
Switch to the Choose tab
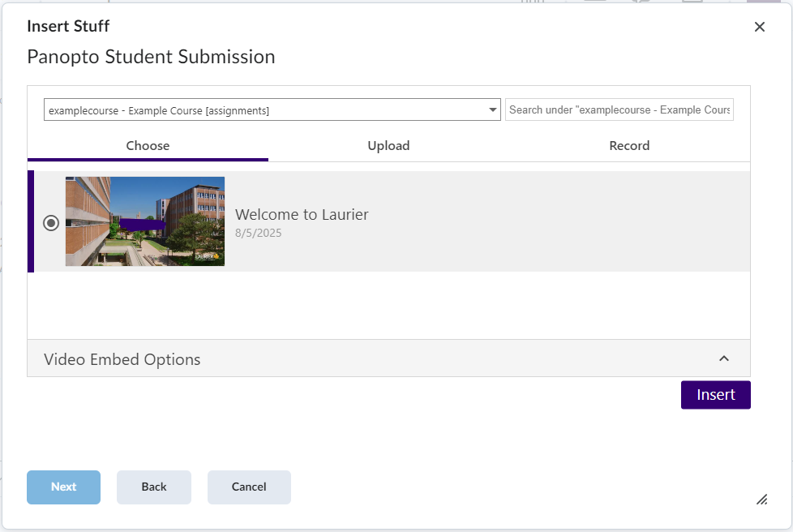(148, 146)
